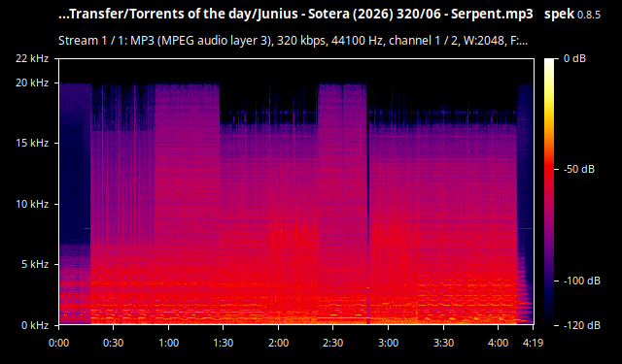Click the 15 kHz frequency axis label
Viewport: 622px width, 364px height.
32,143
